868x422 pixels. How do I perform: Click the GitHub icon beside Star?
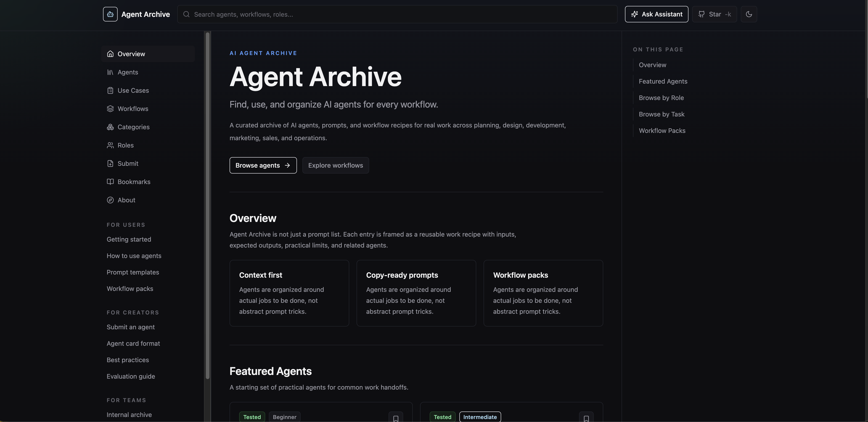[701, 14]
